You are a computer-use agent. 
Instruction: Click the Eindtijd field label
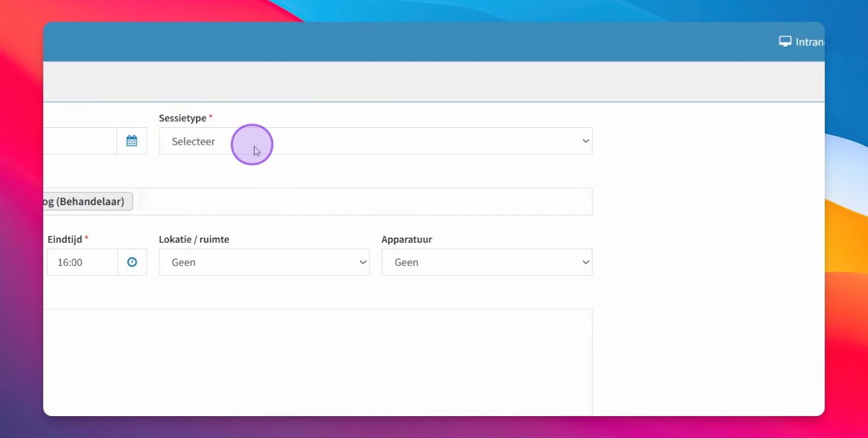[x=65, y=240]
